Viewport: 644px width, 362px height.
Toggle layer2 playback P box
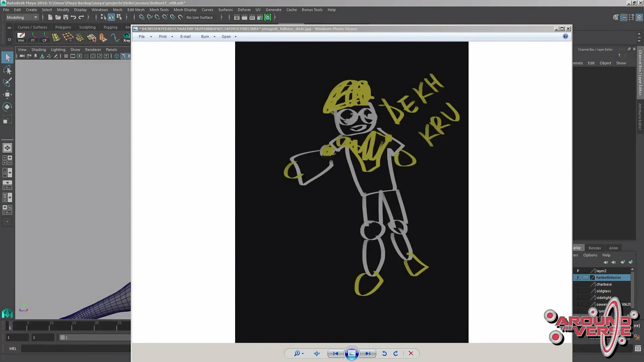click(578, 271)
